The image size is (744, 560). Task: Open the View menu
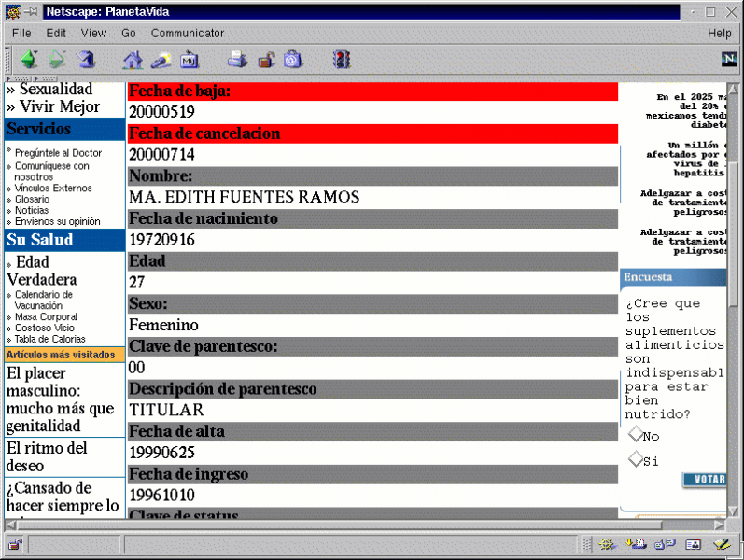(93, 33)
